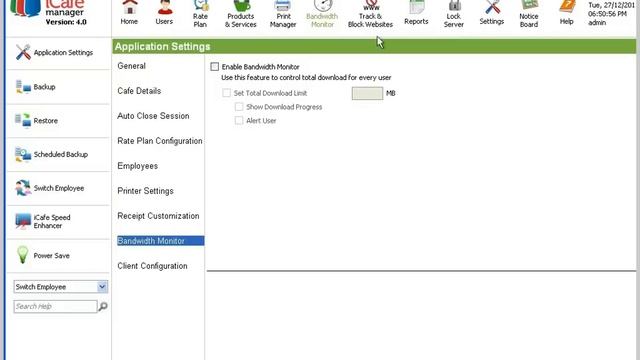Open the Home toolbar icon
The width and height of the screenshot is (640, 360).
(129, 12)
